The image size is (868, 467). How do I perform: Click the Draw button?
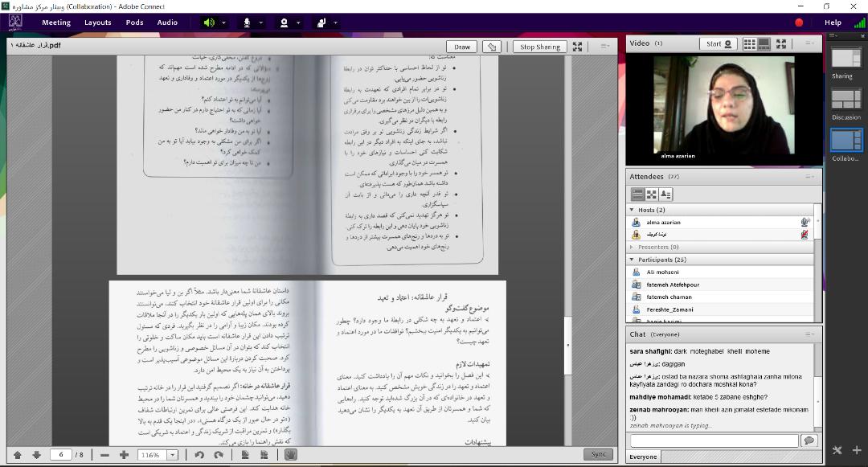pyautogui.click(x=462, y=47)
